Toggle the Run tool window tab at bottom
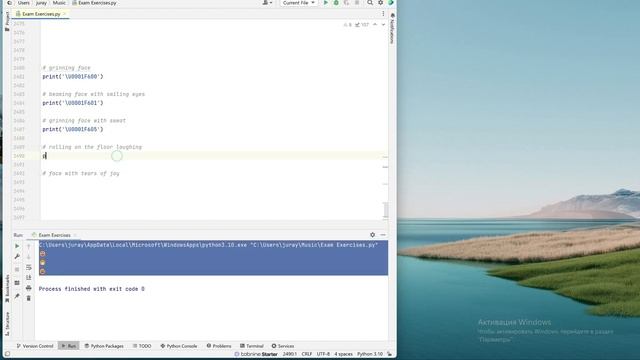This screenshot has width=640, height=360. [x=69, y=346]
